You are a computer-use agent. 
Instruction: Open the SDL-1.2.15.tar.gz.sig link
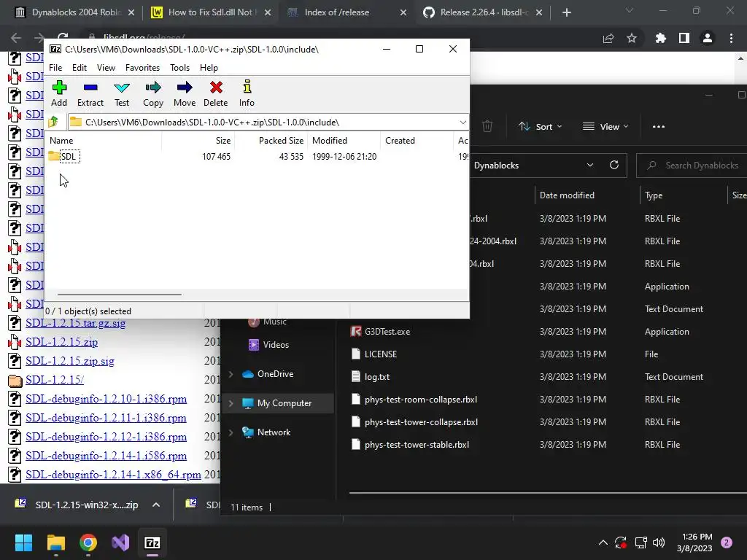(75, 323)
